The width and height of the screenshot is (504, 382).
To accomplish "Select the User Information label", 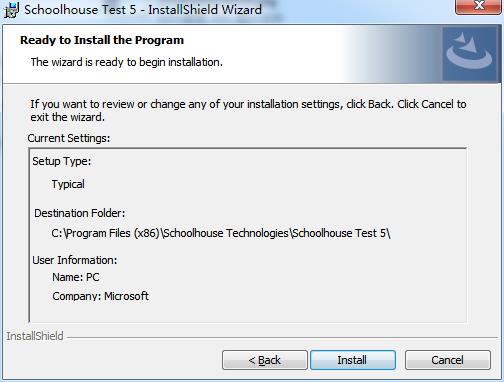I will click(x=75, y=260).
